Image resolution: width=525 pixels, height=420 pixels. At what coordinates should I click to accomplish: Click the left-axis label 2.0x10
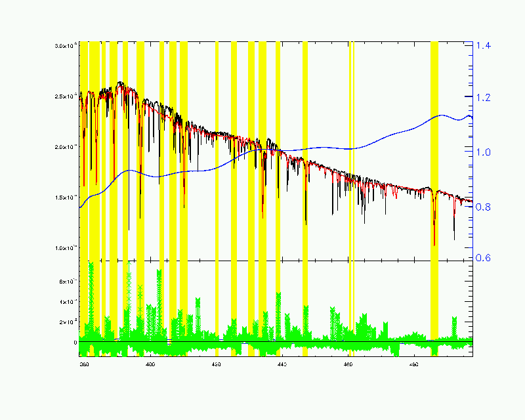tap(66, 147)
